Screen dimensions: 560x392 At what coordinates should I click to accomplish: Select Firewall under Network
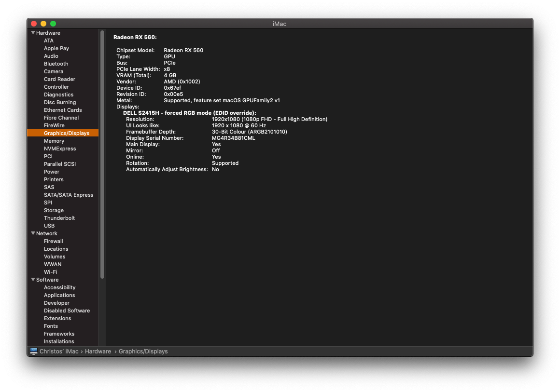tap(54, 241)
